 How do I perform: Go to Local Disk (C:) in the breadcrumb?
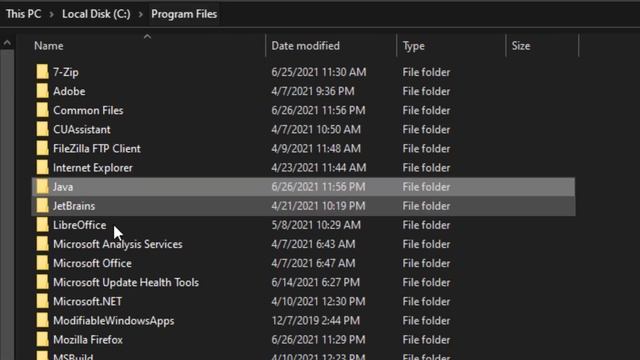pyautogui.click(x=96, y=14)
